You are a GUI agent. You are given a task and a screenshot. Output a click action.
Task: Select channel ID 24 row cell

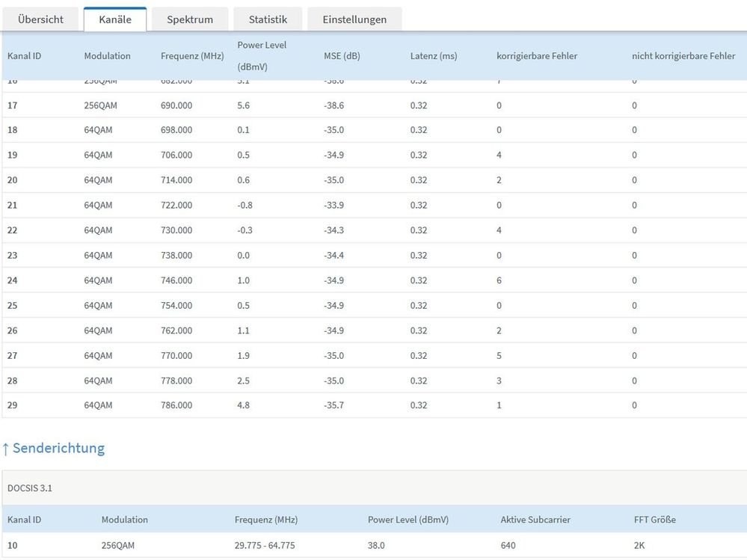point(12,280)
